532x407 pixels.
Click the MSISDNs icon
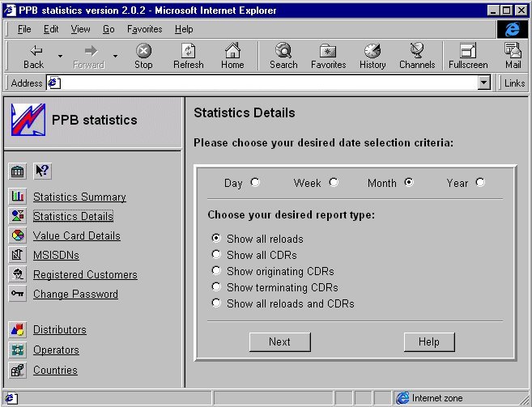click(x=17, y=255)
